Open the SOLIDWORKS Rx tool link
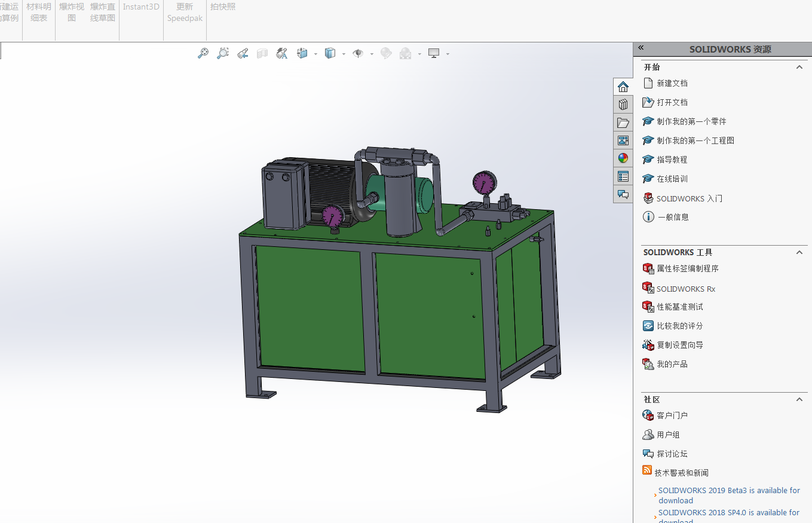 tap(685, 289)
